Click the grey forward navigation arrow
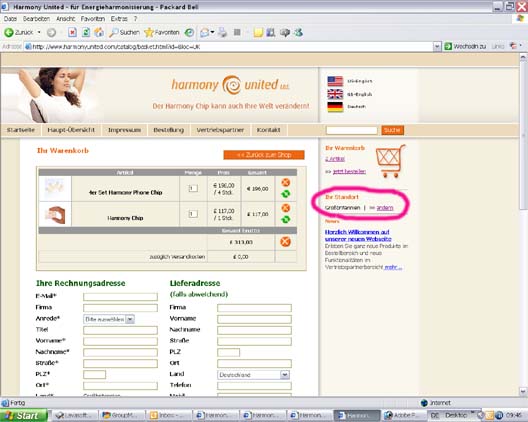 51,33
